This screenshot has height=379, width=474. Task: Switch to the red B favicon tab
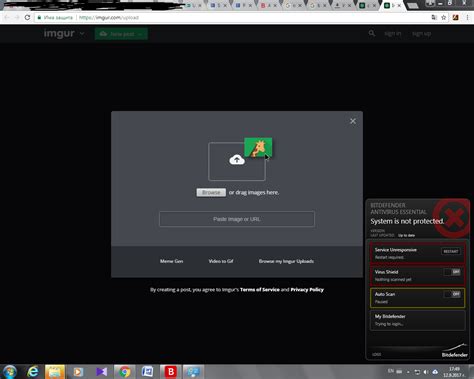[268, 6]
